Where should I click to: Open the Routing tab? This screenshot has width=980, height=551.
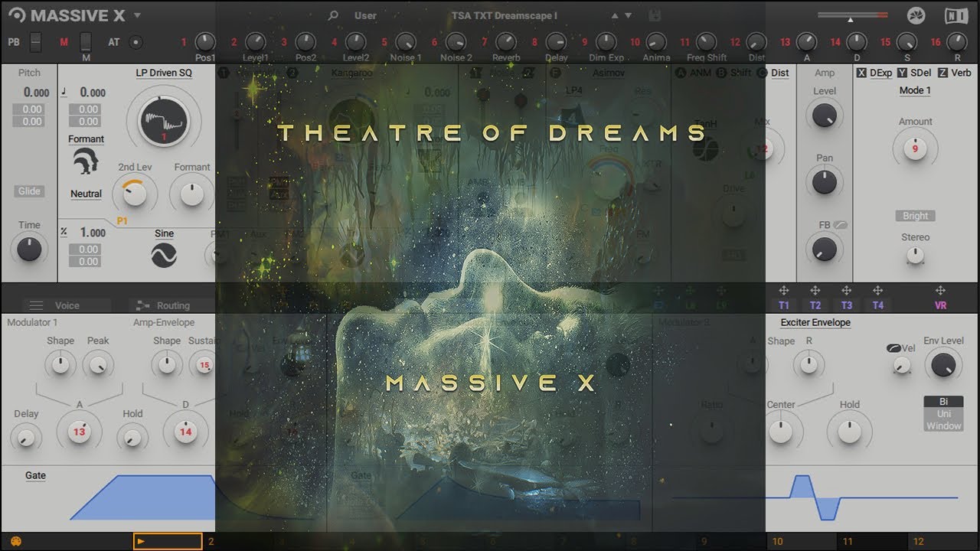[173, 305]
